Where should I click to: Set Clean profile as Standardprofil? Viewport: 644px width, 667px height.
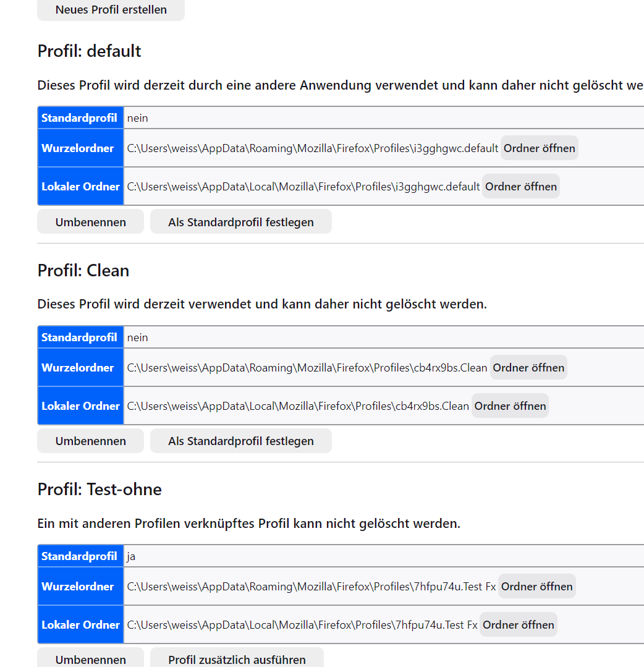point(241,441)
